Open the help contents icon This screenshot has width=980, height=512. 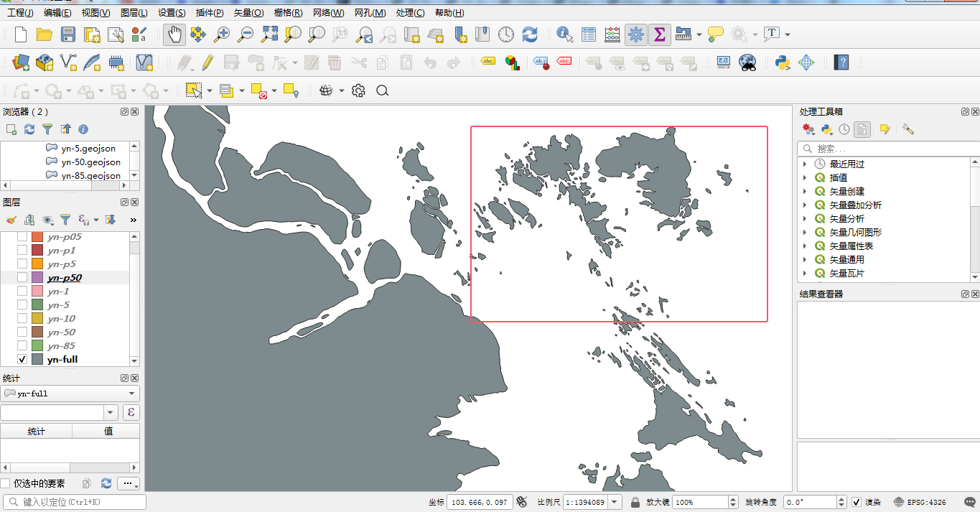(841, 62)
